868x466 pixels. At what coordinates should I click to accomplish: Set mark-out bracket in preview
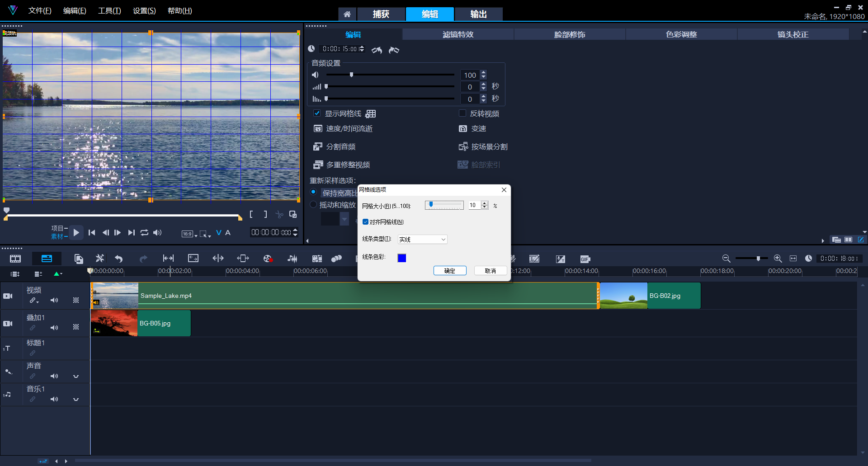[265, 214]
